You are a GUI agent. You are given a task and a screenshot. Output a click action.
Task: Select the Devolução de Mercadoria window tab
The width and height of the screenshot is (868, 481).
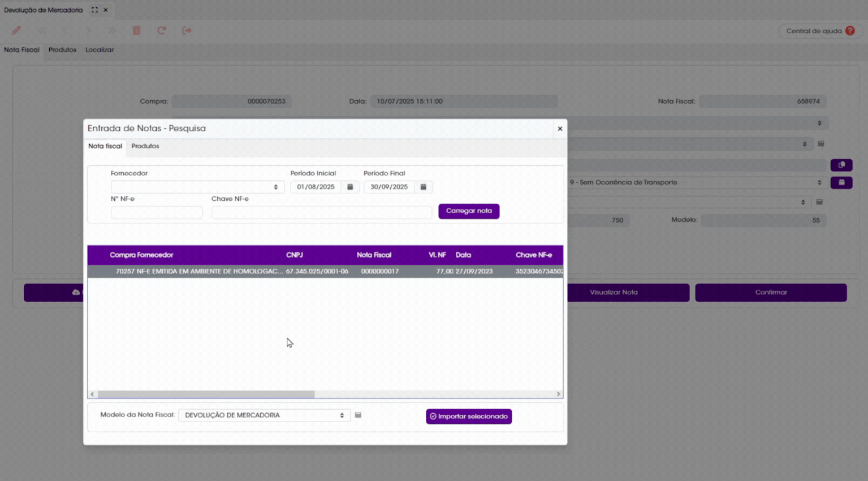click(x=44, y=10)
